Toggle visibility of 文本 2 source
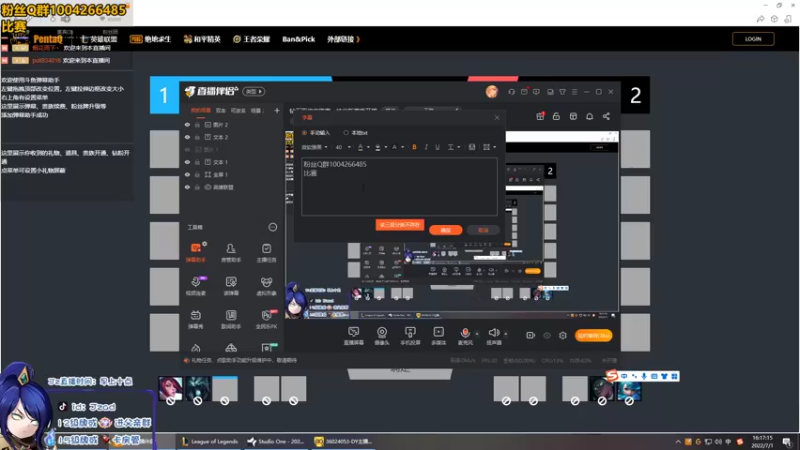Image resolution: width=800 pixels, height=450 pixels. [187, 137]
